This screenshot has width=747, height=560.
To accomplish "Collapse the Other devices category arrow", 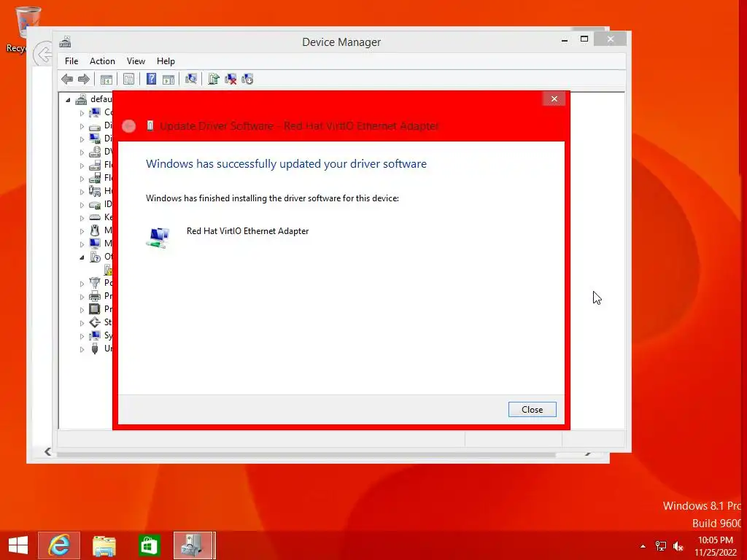I will point(82,257).
